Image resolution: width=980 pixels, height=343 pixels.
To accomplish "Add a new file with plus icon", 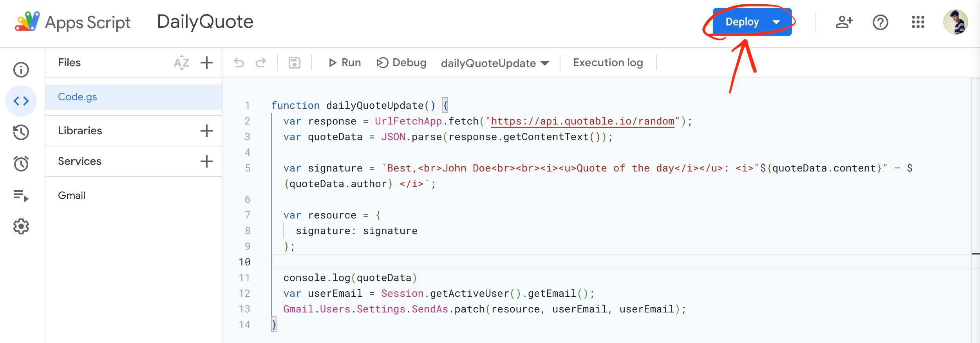I will 207,63.
